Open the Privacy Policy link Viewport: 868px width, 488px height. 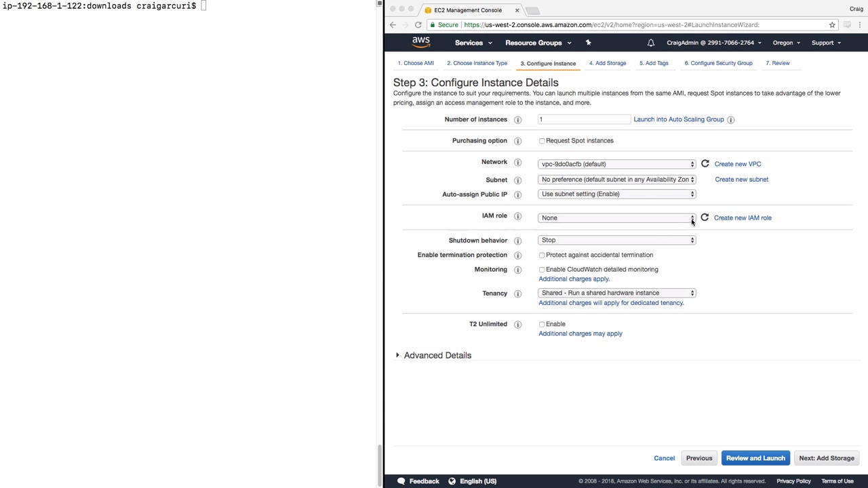(793, 481)
